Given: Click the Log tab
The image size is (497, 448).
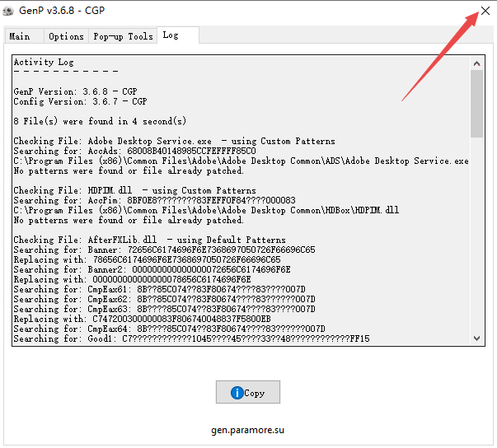Looking at the screenshot, I should click(171, 35).
